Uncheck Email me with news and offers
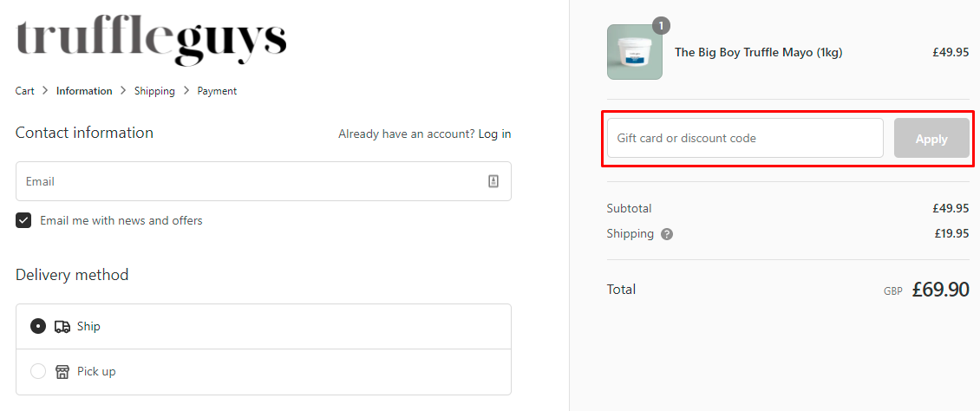980x411 pixels. tap(23, 220)
